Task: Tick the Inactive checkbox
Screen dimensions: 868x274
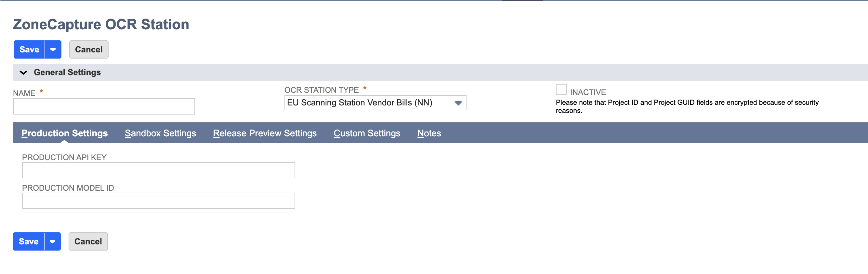Action: pos(561,90)
